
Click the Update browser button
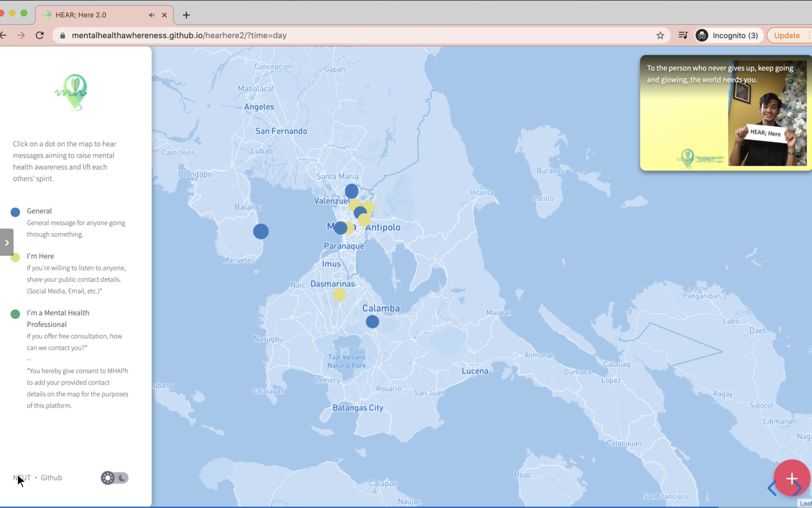786,35
